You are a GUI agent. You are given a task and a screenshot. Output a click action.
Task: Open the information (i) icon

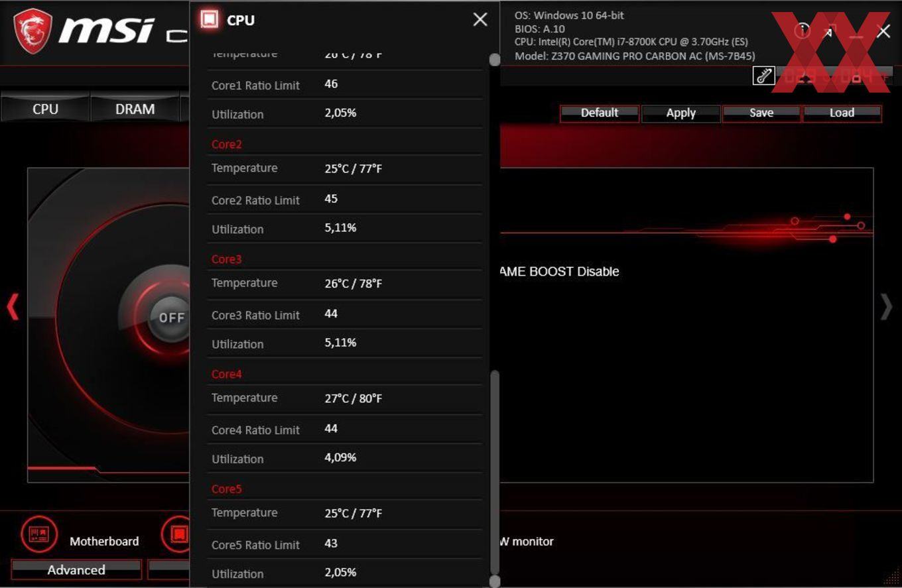[x=803, y=30]
